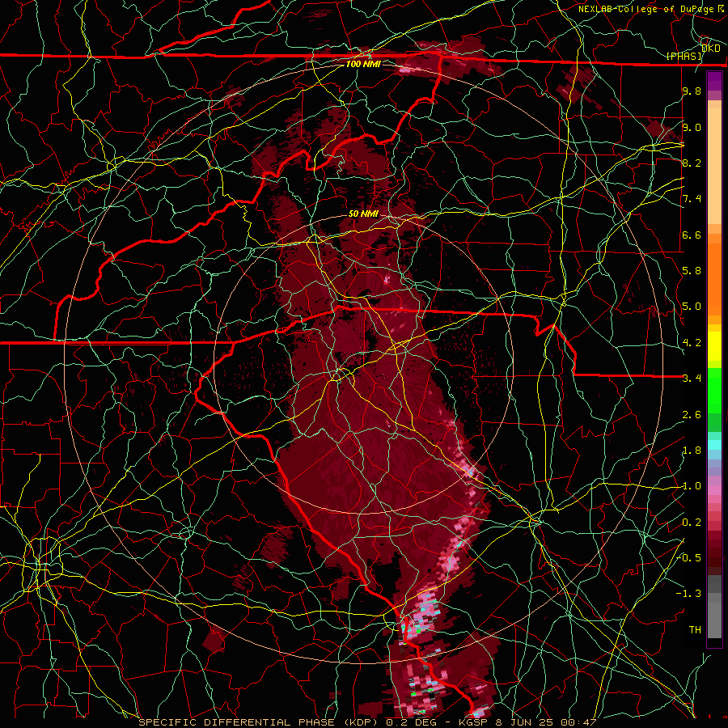Click the 9.0 value on the color scale
The width and height of the screenshot is (728, 728).
(692, 128)
